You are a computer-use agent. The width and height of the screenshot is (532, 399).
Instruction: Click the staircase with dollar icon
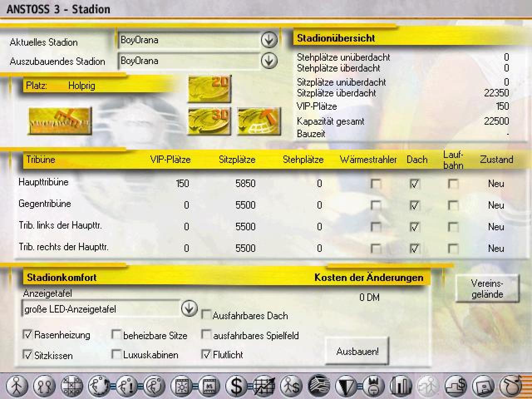(456, 386)
